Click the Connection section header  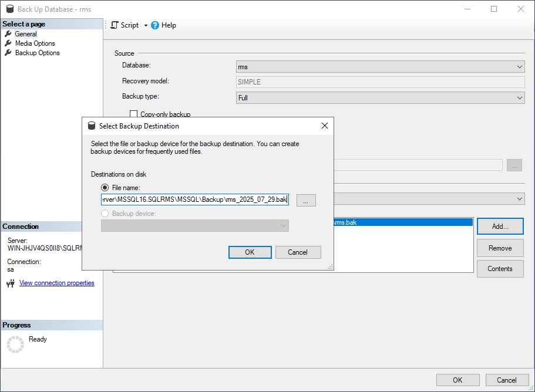[41, 227]
